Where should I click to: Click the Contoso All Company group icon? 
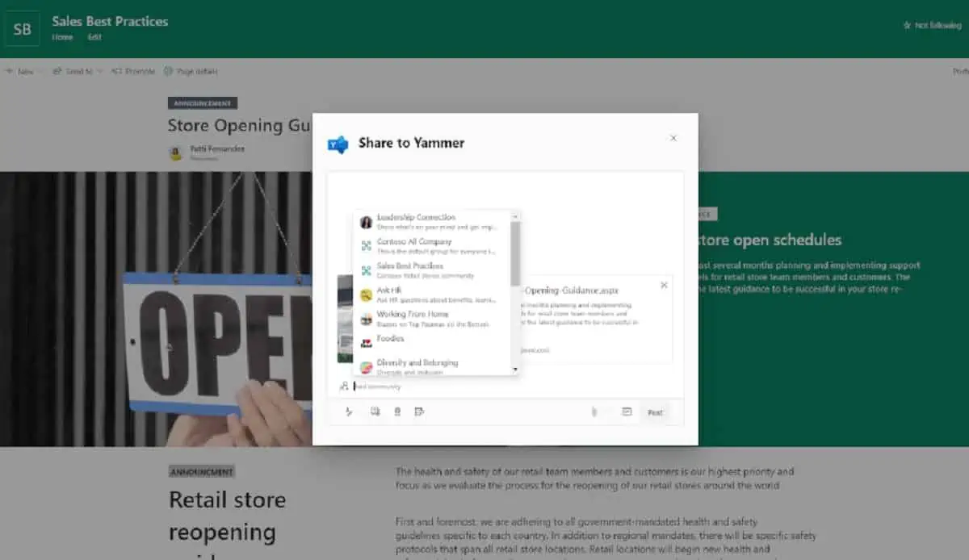366,246
